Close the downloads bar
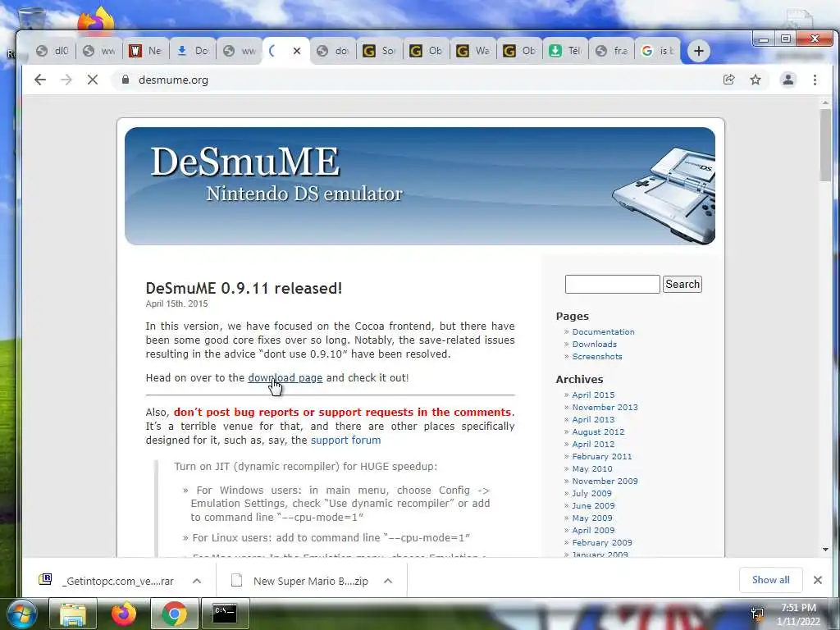Viewport: 840px width, 630px height. coord(818,580)
